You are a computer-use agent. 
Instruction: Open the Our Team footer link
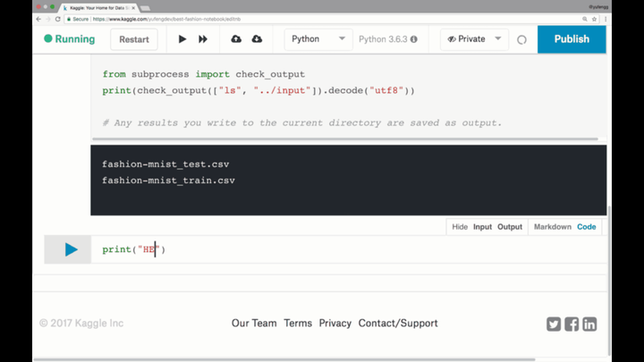point(254,323)
